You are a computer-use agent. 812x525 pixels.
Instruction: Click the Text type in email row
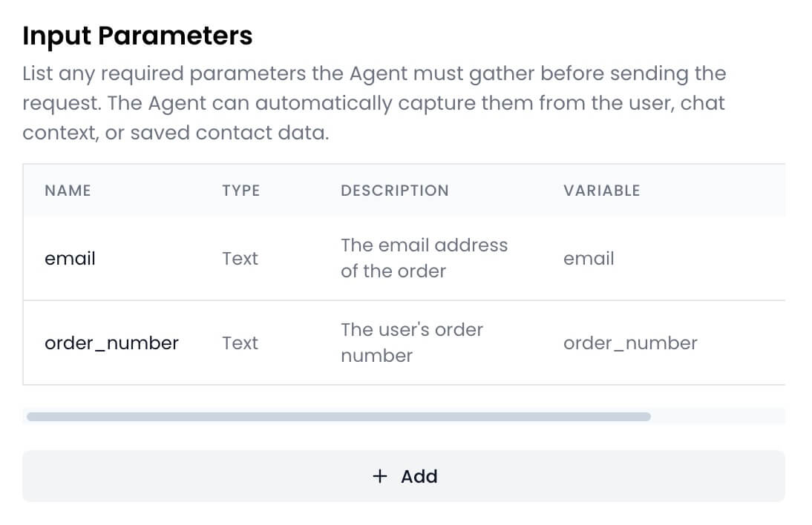click(240, 259)
